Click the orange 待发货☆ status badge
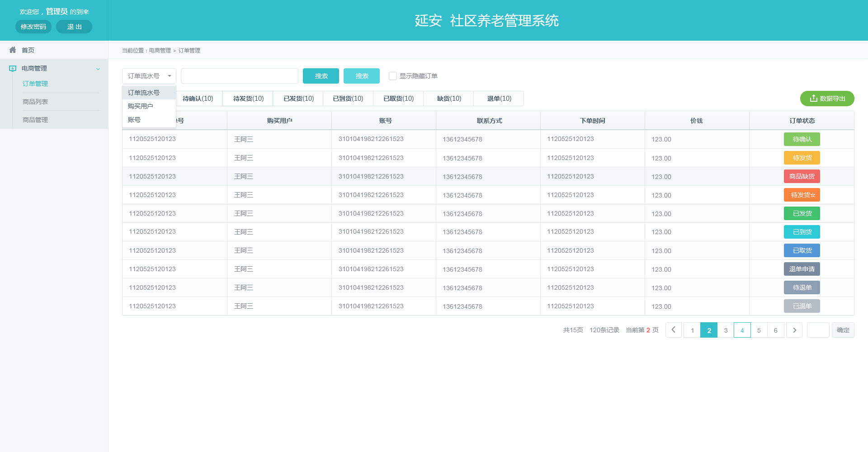This screenshot has width=868, height=452. click(802, 195)
